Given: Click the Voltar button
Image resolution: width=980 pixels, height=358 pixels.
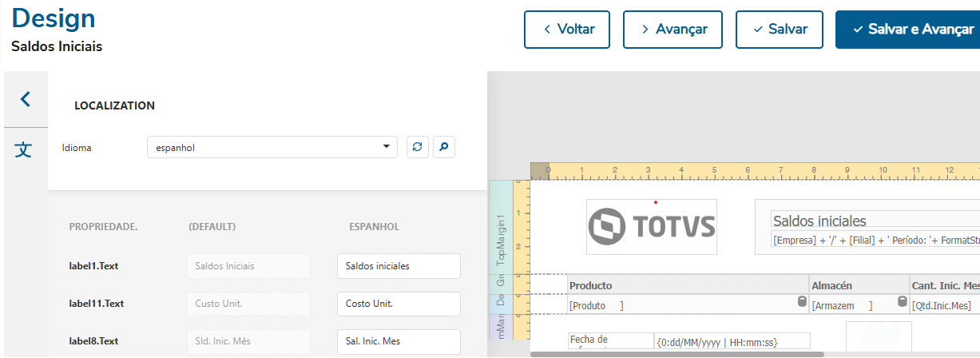Looking at the screenshot, I should pyautogui.click(x=567, y=30).
